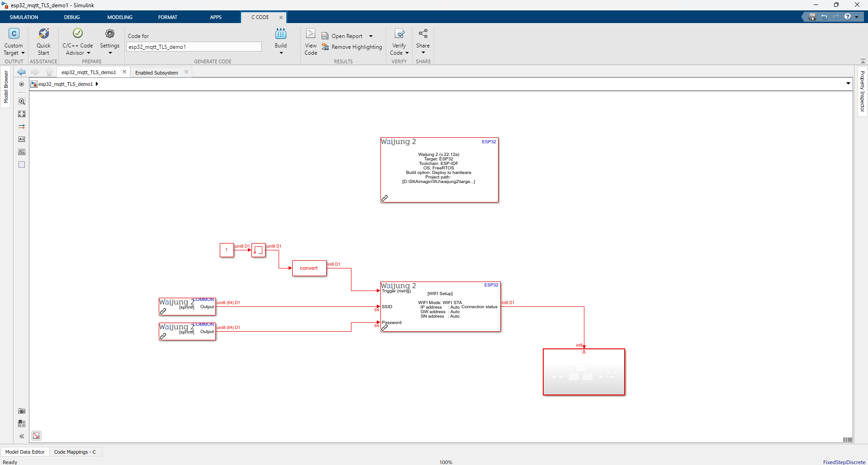Viewport: 868px width, 465px height.
Task: Open the Property Inspector side panel
Action: (x=862, y=91)
